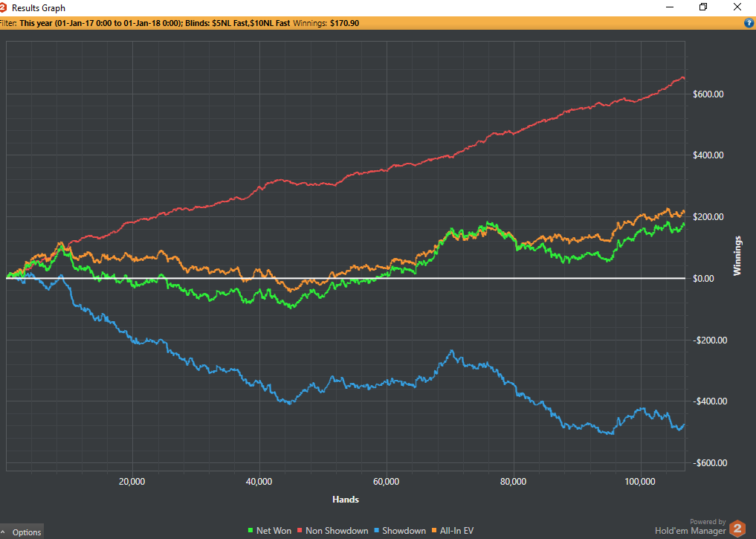Image resolution: width=756 pixels, height=539 pixels.
Task: Click the $400.00 axis label
Action: 708,155
